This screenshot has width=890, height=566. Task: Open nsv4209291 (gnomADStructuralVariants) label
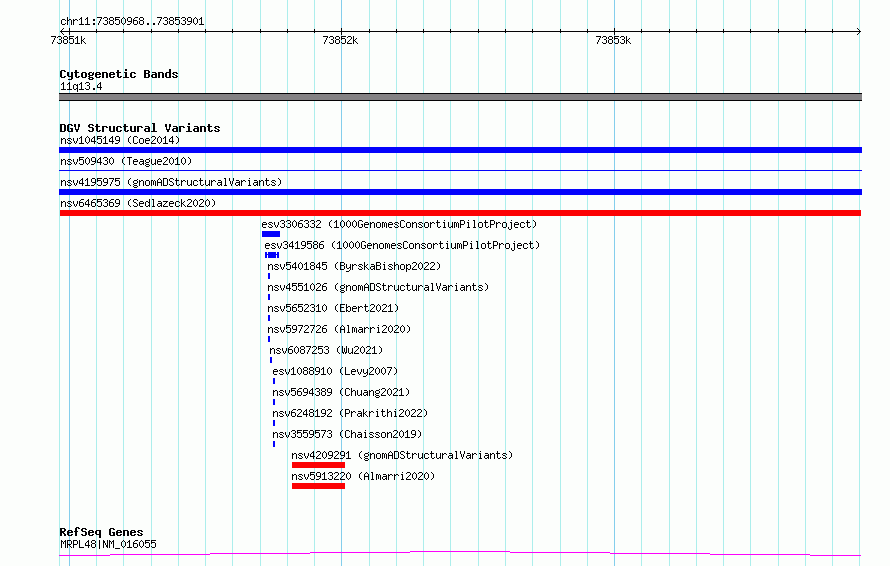coord(402,455)
